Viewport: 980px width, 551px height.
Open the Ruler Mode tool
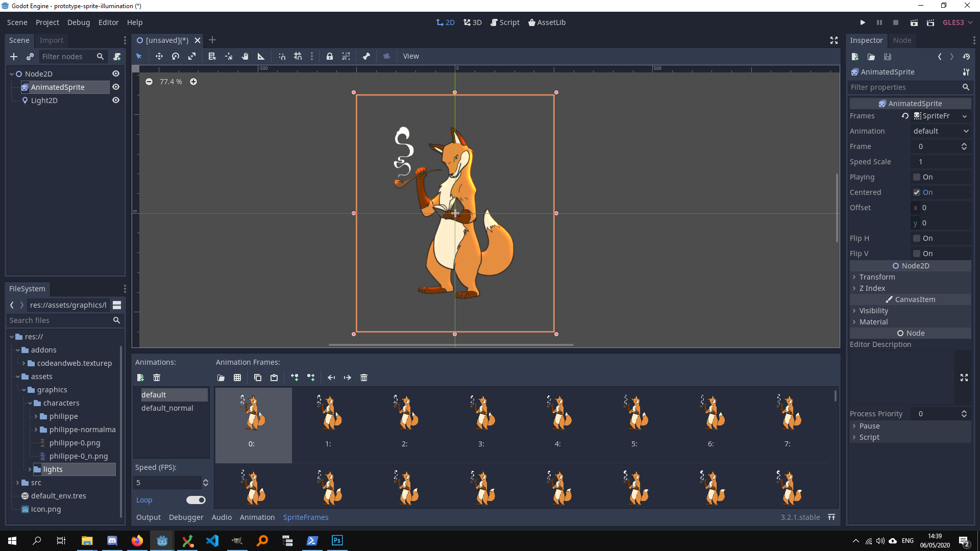click(x=261, y=56)
